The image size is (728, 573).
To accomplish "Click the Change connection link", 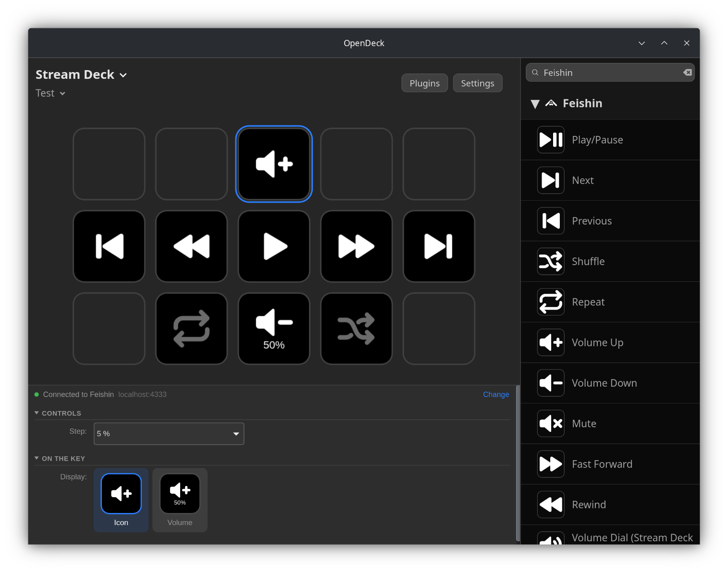I will click(x=496, y=394).
